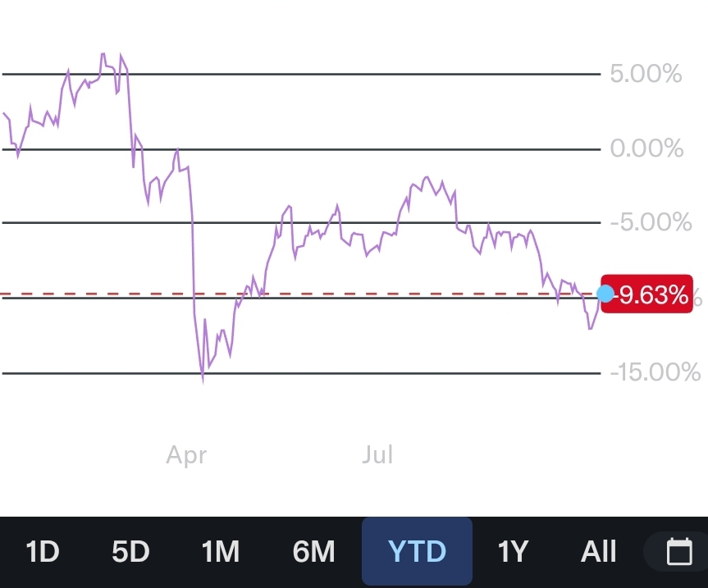Open the calendar date range picker
This screenshot has height=588, width=708.
tap(678, 551)
